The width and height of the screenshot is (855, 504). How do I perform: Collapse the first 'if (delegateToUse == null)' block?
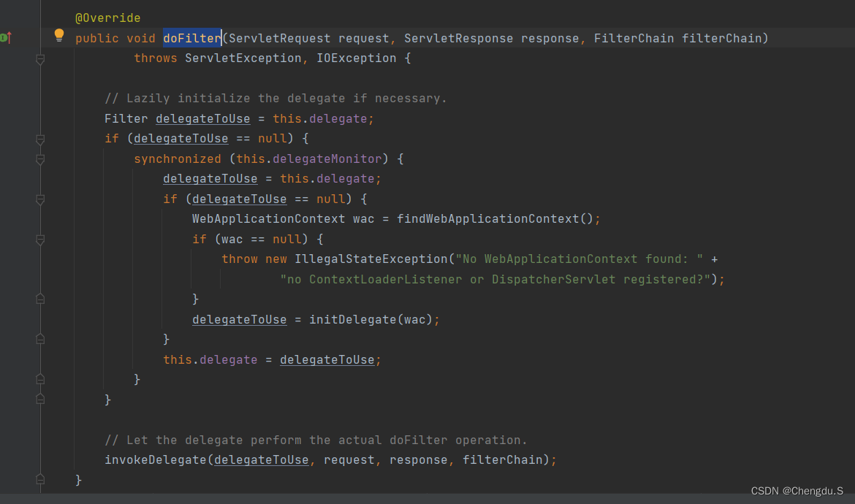(x=40, y=140)
